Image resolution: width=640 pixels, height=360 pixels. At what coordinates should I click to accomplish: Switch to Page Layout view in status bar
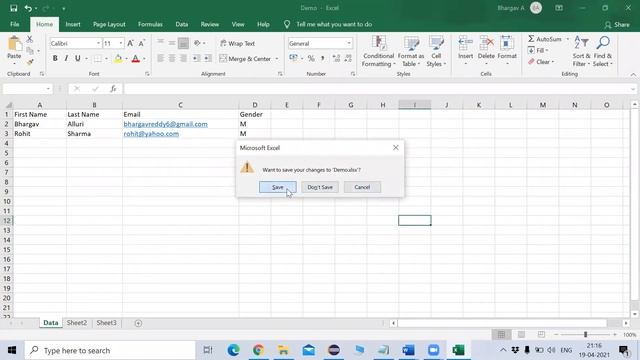point(521,335)
